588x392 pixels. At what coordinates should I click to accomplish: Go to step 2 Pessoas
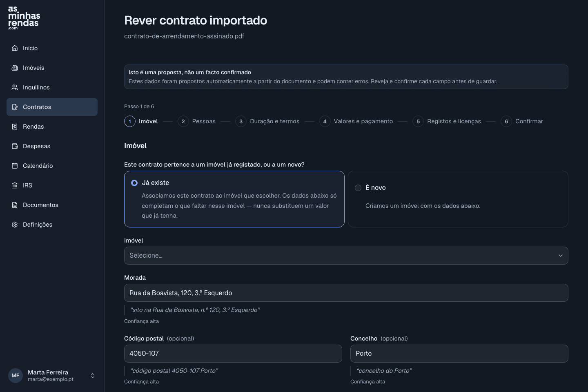196,121
